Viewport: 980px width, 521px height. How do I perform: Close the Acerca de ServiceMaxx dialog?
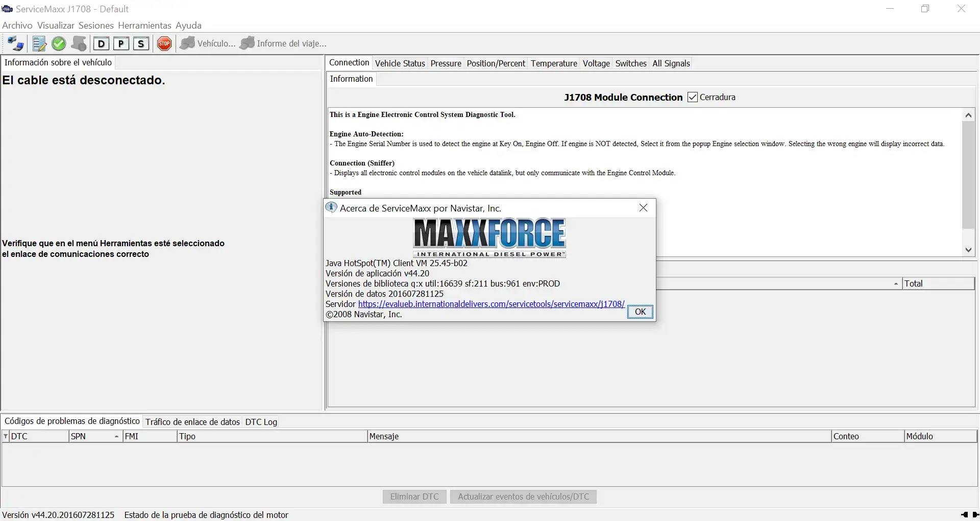(643, 208)
